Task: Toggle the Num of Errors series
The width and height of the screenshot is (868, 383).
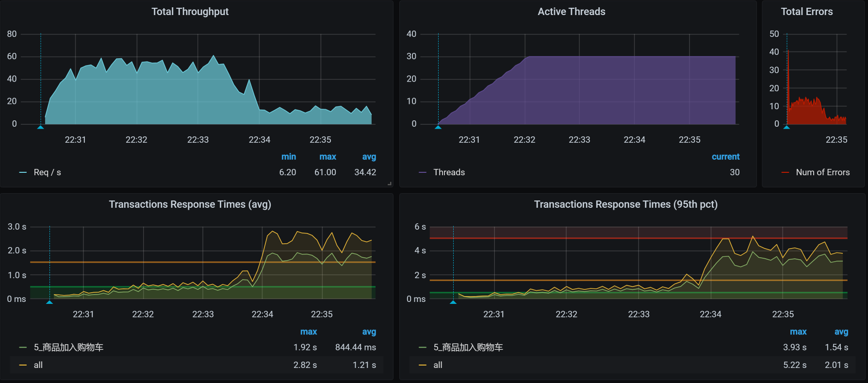Action: point(822,172)
